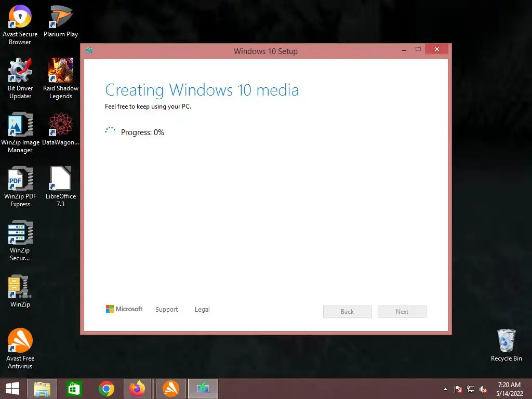The image size is (532, 399).
Task: Close the Windows 10 Setup window
Action: [436, 49]
